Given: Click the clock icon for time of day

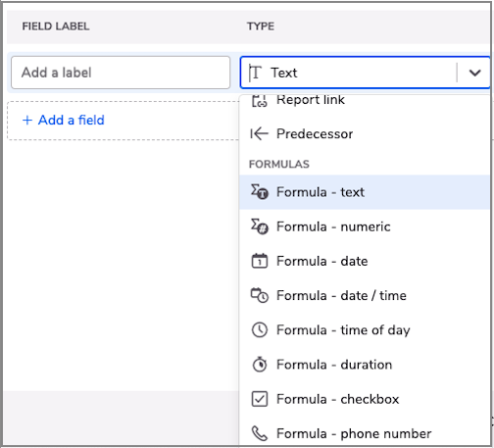Looking at the screenshot, I should [260, 330].
